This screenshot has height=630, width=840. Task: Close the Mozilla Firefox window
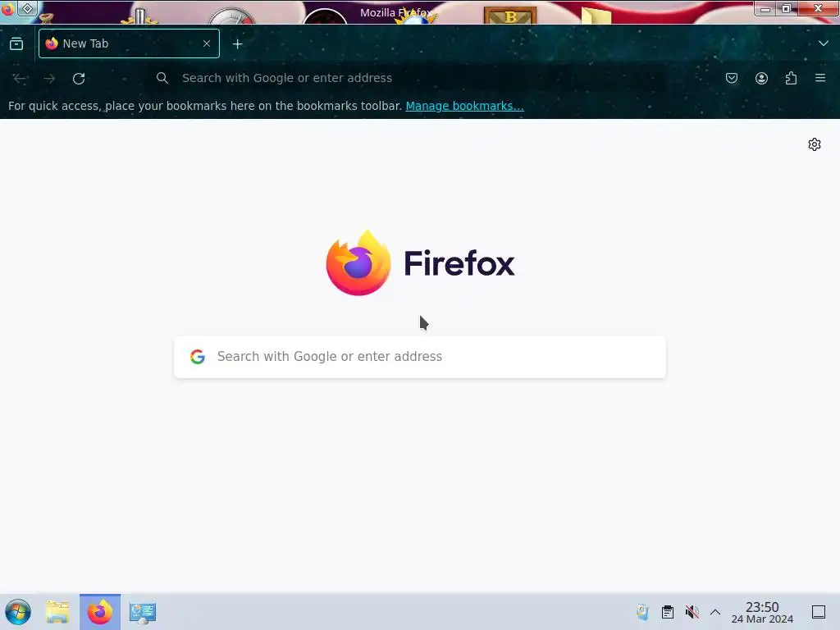[818, 8]
